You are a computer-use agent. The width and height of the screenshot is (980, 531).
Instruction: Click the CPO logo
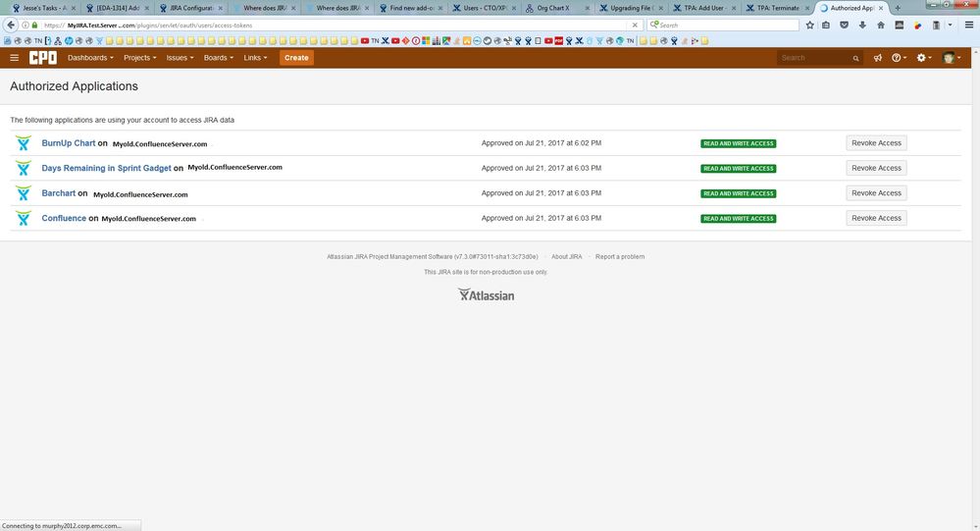43,58
